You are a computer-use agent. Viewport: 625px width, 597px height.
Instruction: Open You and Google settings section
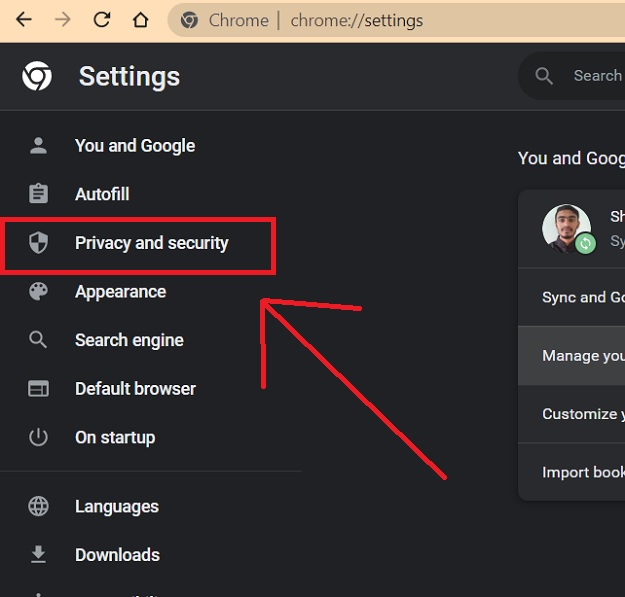pos(134,146)
